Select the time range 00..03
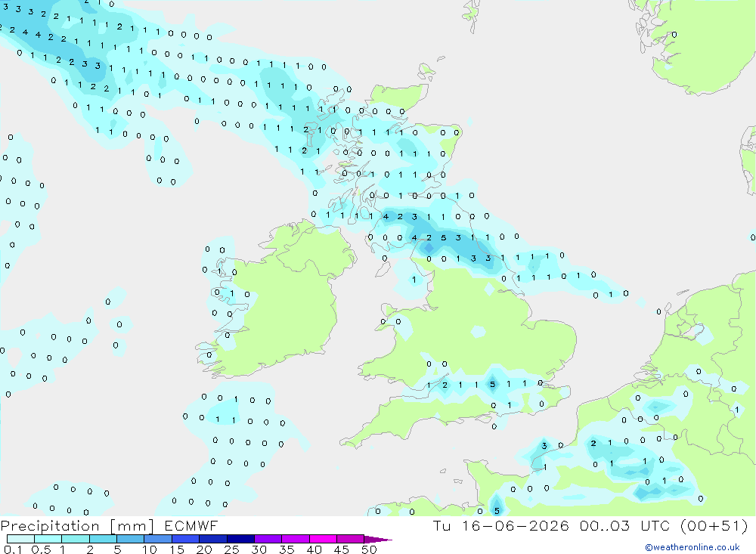Screen dimensions: 756x554 605,525
